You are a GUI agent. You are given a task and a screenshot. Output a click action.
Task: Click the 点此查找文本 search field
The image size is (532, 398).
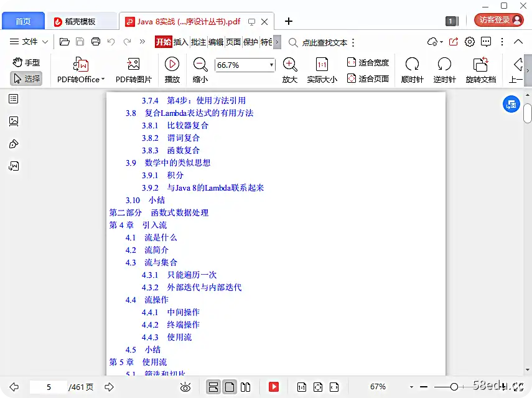click(x=324, y=43)
